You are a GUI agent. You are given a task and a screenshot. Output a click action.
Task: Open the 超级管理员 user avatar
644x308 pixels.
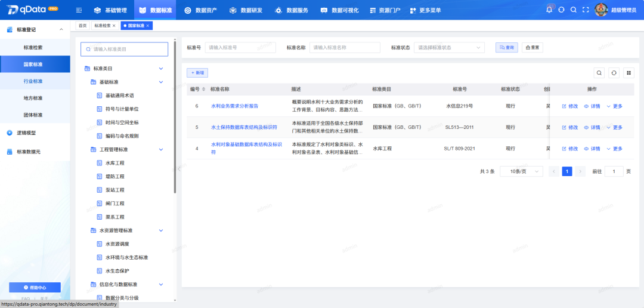(601, 10)
